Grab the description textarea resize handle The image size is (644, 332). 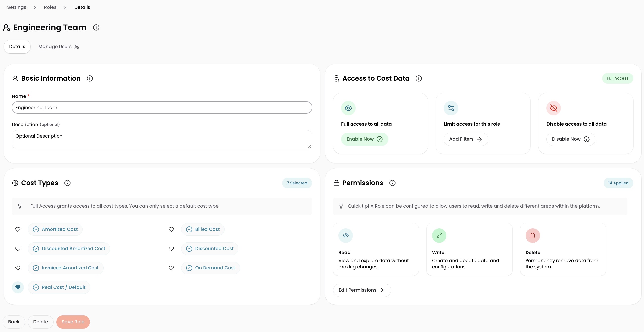click(310, 147)
